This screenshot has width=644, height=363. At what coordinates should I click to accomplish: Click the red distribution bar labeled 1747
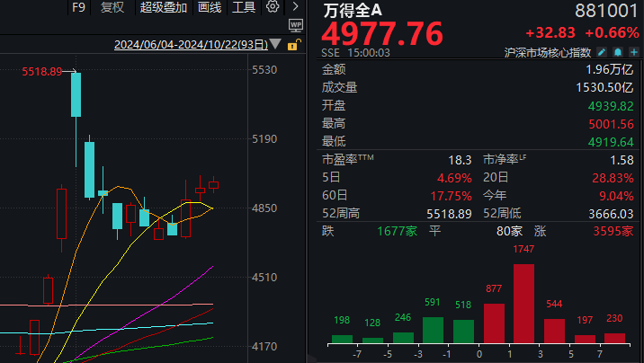523,304
